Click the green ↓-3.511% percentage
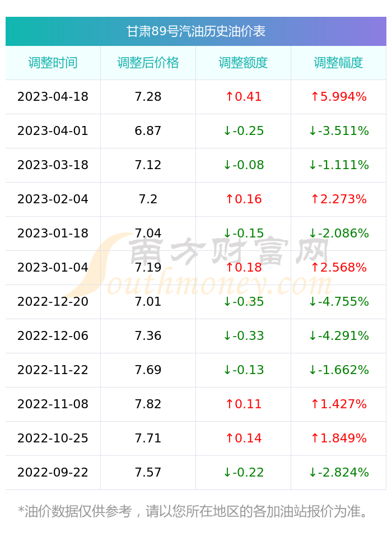Viewport: 392px width, 560px height. [x=338, y=130]
